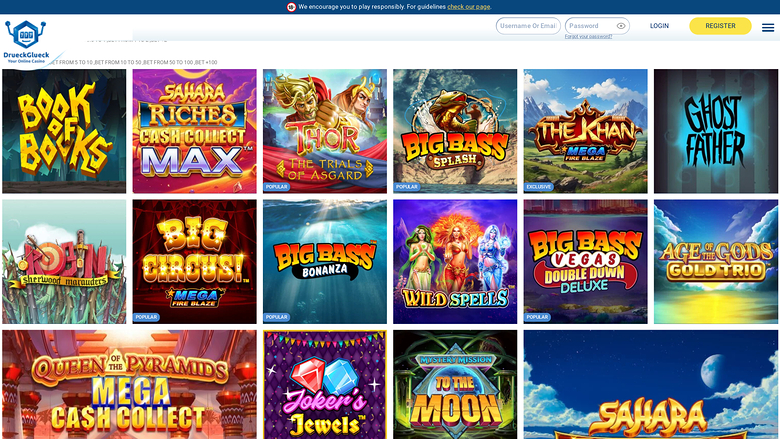Viewport: 780px width, 439px height.
Task: Click the 18+ age badge icon
Action: click(292, 7)
